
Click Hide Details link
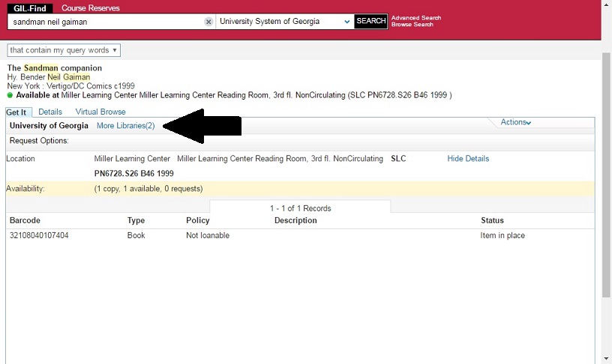(468, 159)
